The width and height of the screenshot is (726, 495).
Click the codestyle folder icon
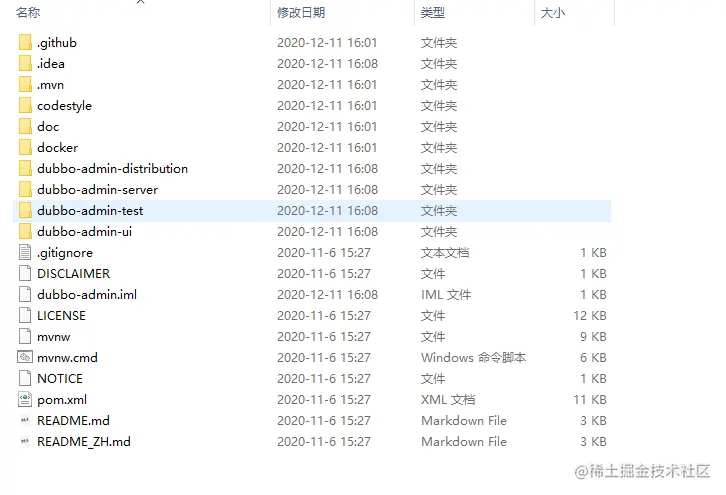click(x=25, y=106)
